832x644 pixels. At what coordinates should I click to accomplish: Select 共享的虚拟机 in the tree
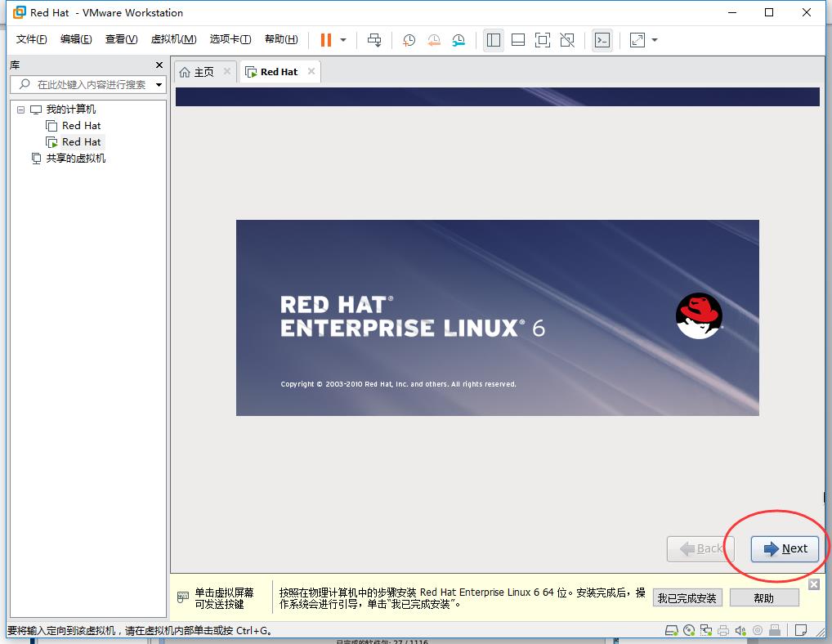click(x=75, y=158)
